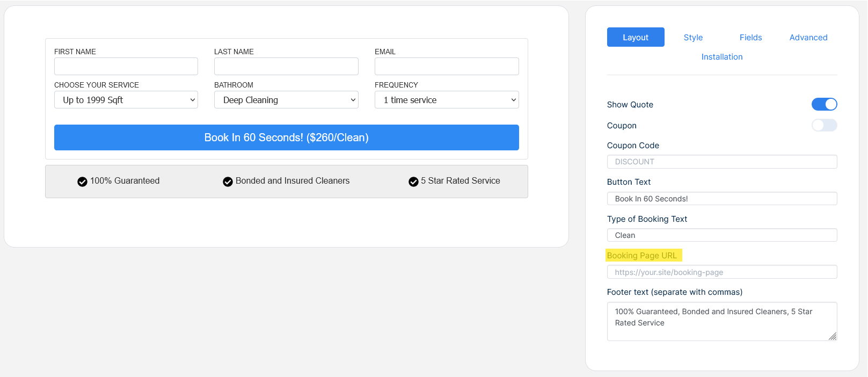Click the 100% Guaranteed checkmark icon
Viewport: 868px width, 377px height.
pos(82,182)
